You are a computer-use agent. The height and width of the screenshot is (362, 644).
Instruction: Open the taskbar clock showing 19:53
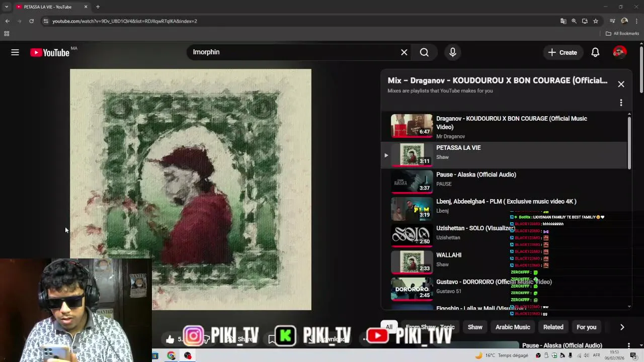(614, 355)
